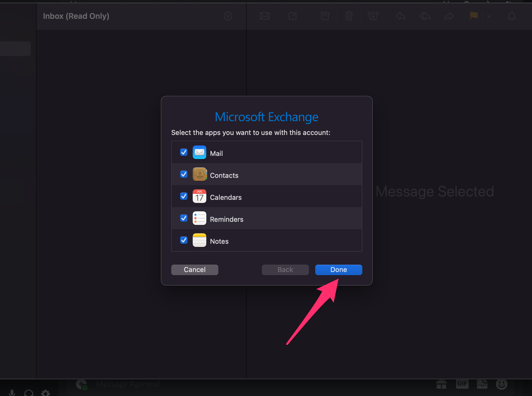Move message to Junk

373,16
